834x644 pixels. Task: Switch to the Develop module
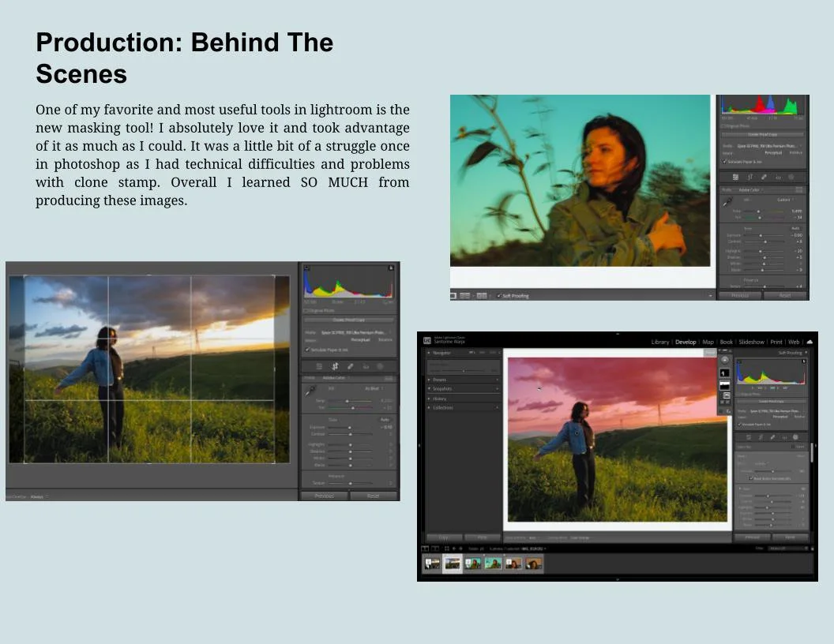(686, 342)
